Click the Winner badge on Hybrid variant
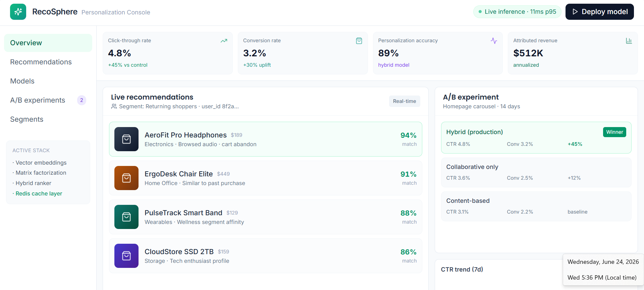Viewport: 644px width, 290px height. [614, 132]
